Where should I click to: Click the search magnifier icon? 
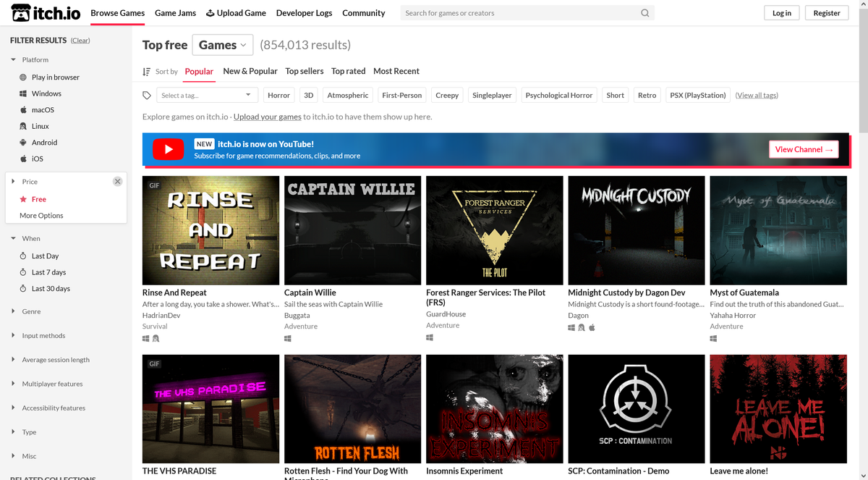tap(644, 13)
